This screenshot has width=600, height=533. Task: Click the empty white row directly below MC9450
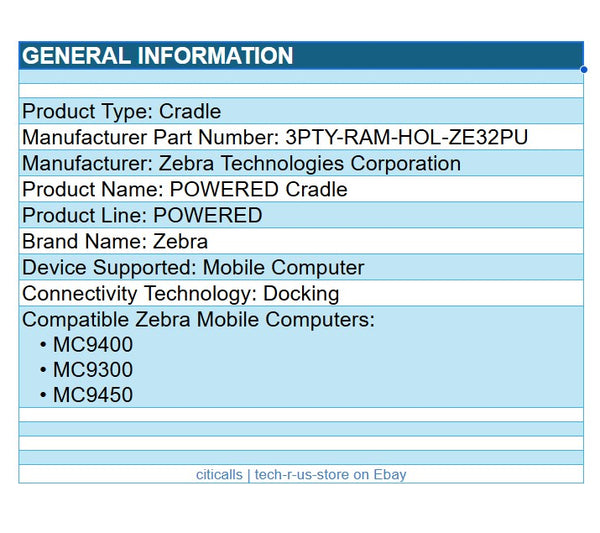[x=300, y=414]
